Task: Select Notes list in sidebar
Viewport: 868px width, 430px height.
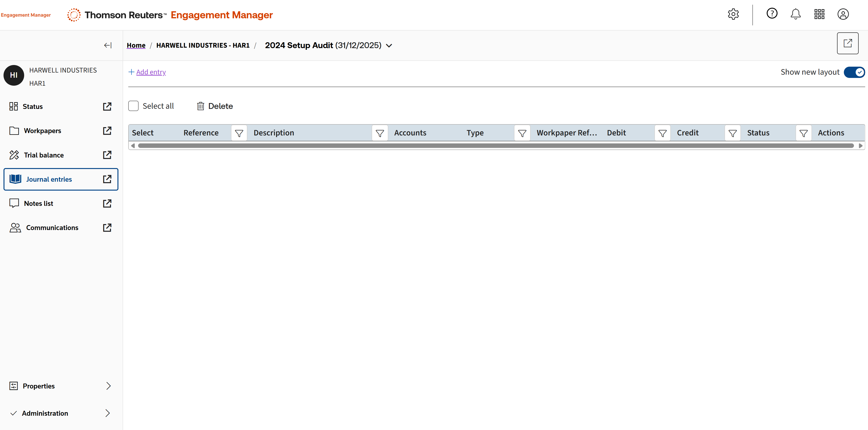Action: (38, 203)
